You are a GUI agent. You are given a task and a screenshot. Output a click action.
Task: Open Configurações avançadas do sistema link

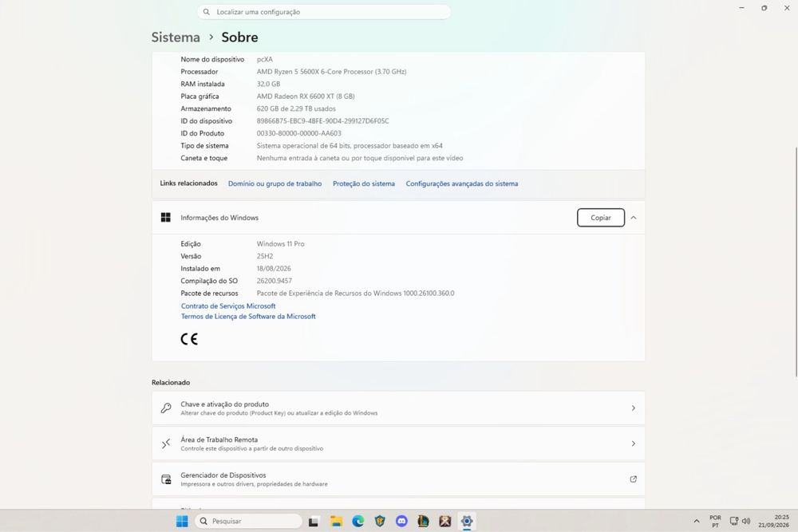462,183
